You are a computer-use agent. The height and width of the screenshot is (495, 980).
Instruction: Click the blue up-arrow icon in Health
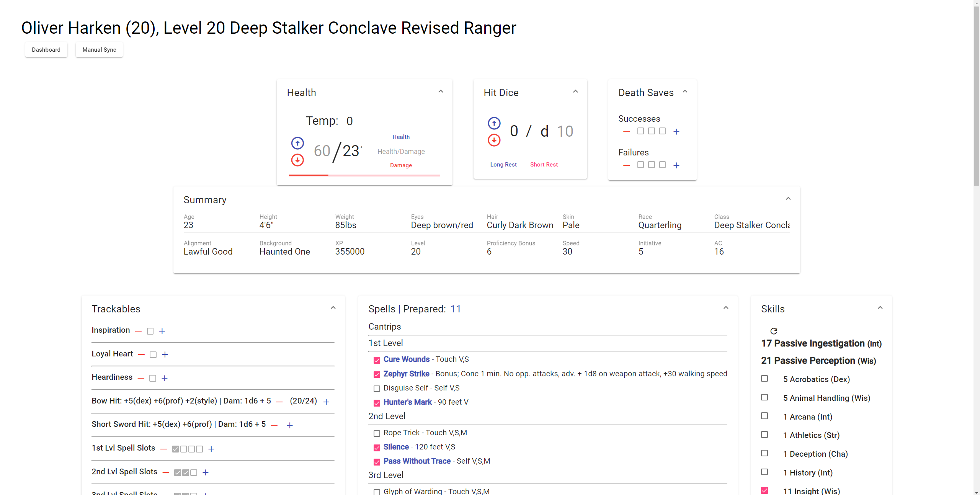pyautogui.click(x=297, y=143)
